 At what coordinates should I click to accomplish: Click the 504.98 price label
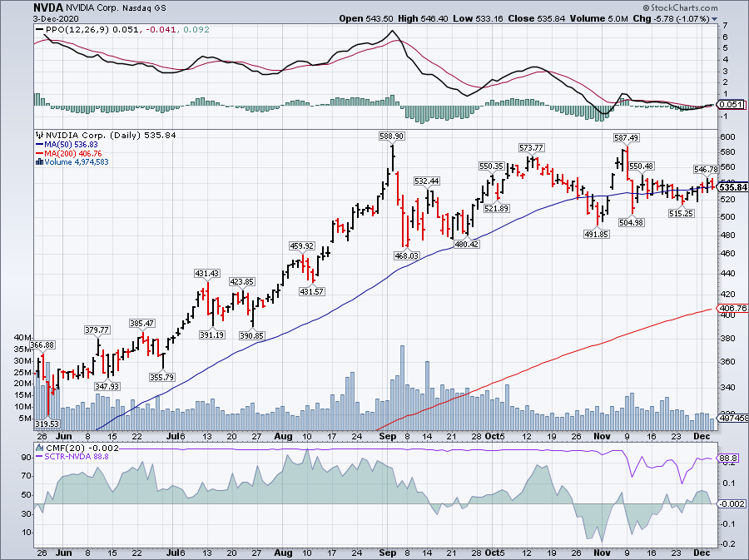tap(632, 222)
